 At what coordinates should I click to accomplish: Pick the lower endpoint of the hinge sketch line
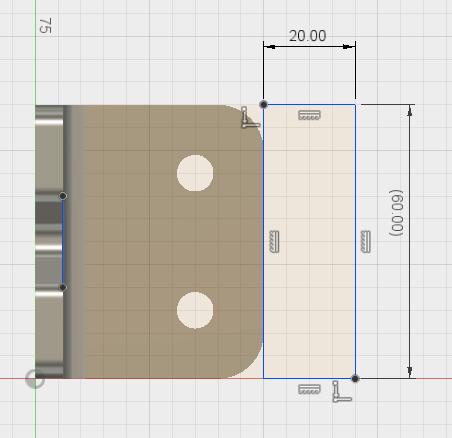click(63, 287)
